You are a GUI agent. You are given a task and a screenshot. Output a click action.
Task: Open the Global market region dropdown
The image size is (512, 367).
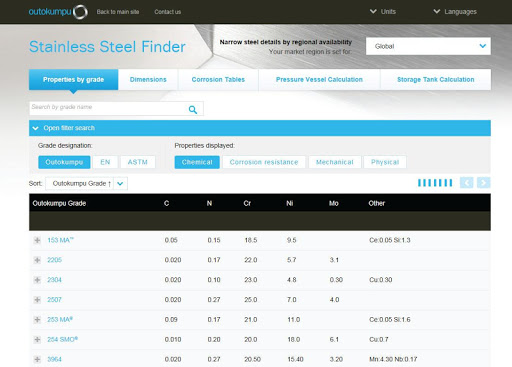[x=428, y=46]
